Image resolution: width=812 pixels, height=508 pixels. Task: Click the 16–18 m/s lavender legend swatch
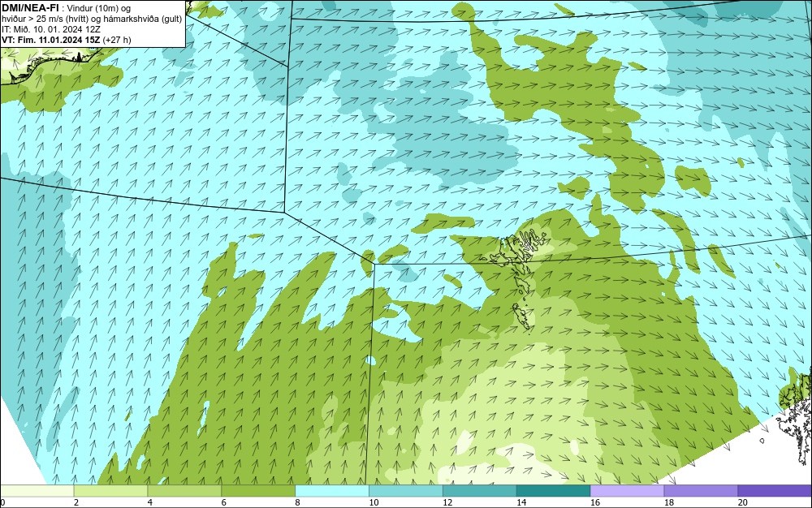(x=627, y=490)
